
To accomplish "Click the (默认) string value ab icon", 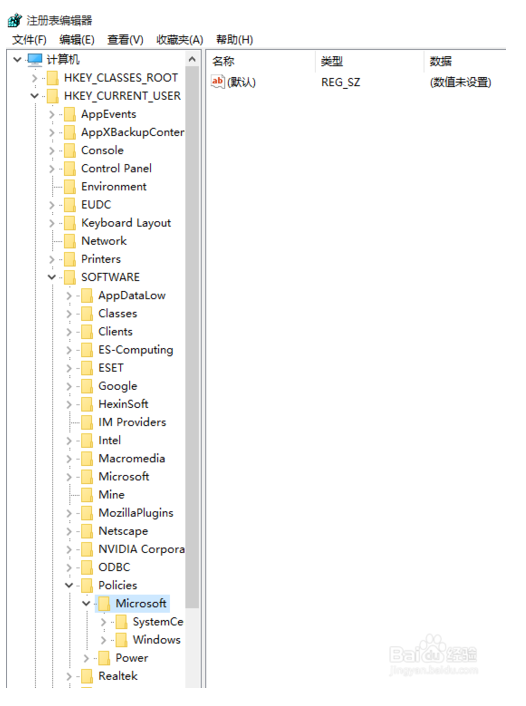I will pyautogui.click(x=218, y=81).
